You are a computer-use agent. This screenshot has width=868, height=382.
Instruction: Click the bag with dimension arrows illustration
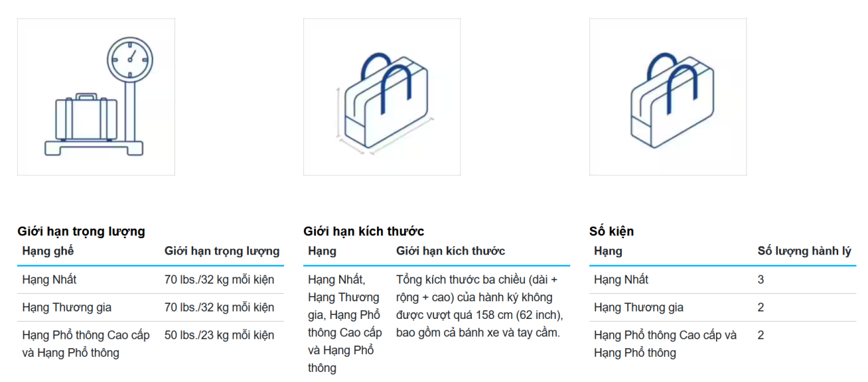point(382,97)
